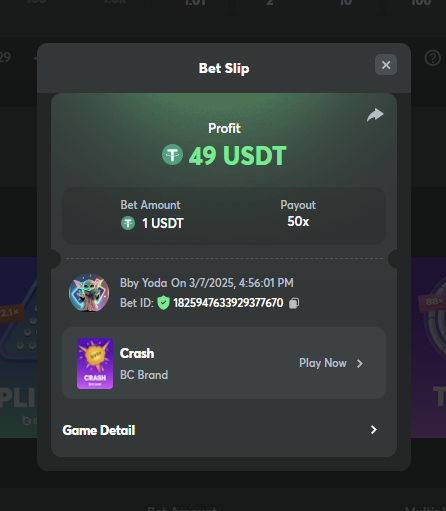This screenshot has height=511, width=446.
Task: Close the Bet Slip dialog
Action: [386, 65]
